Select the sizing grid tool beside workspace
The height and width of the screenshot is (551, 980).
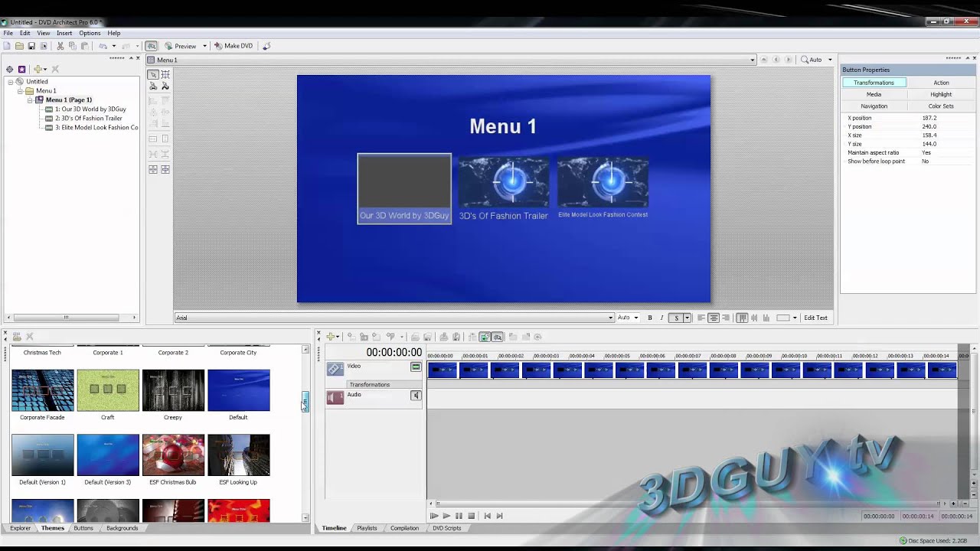click(x=165, y=74)
